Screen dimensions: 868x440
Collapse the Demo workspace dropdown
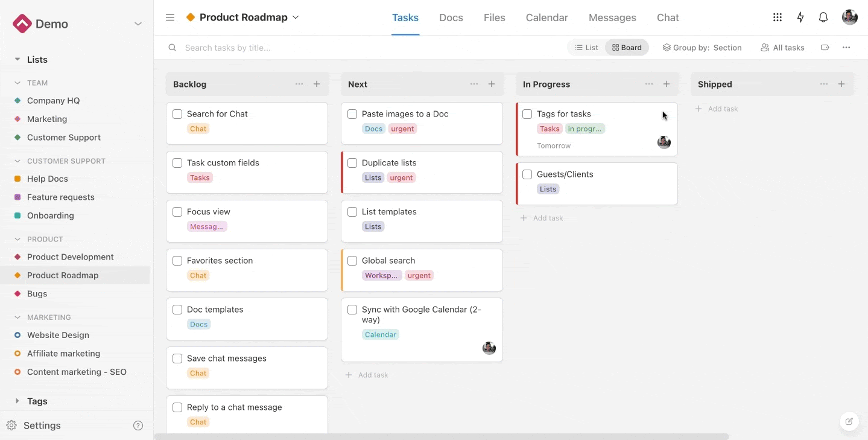pyautogui.click(x=138, y=24)
